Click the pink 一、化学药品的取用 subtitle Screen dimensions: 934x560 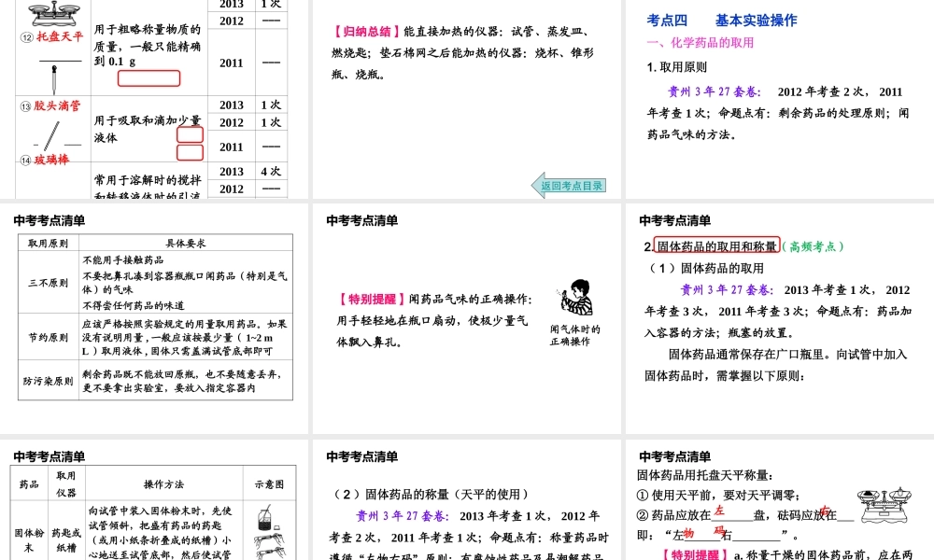tap(700, 43)
